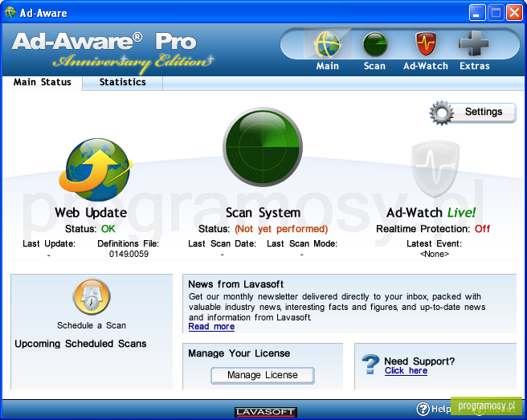Viewport: 527px width, 420px height.
Task: Select the Scan label in top navigation
Action: click(x=374, y=66)
